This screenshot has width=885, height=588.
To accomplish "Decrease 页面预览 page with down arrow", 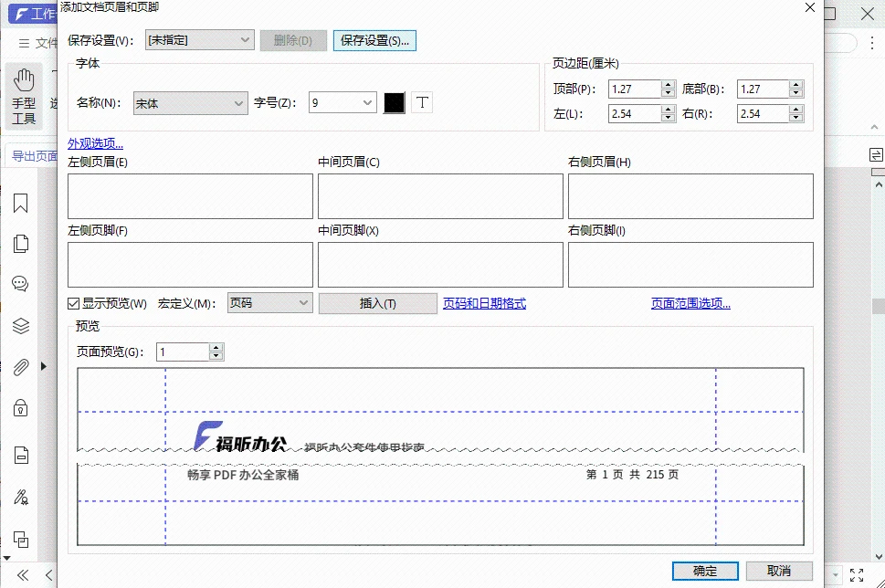I will [x=216, y=357].
